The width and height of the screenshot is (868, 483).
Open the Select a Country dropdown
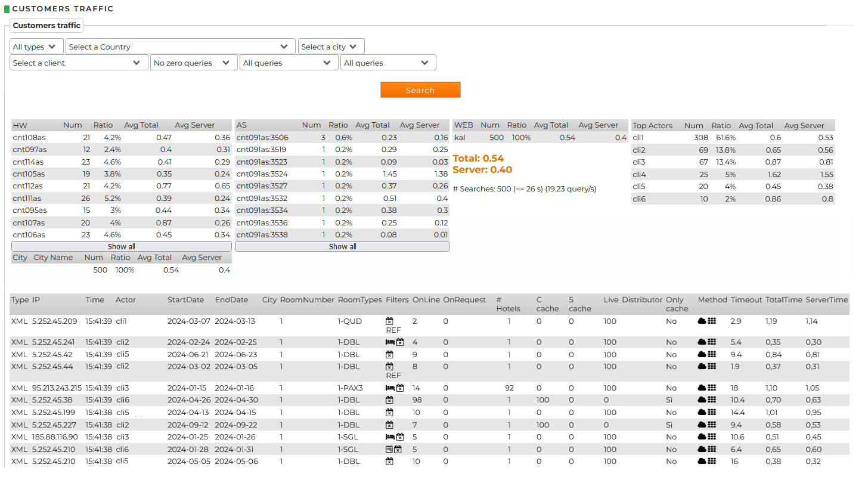[181, 47]
